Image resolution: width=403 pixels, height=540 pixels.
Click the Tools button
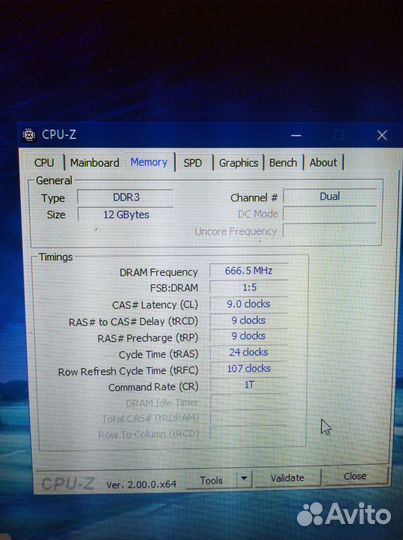211,480
